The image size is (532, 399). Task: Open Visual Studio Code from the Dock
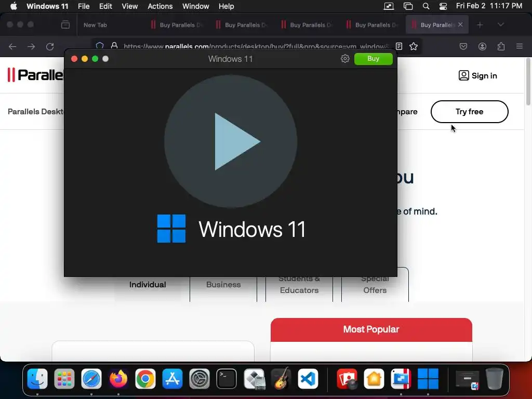click(308, 379)
